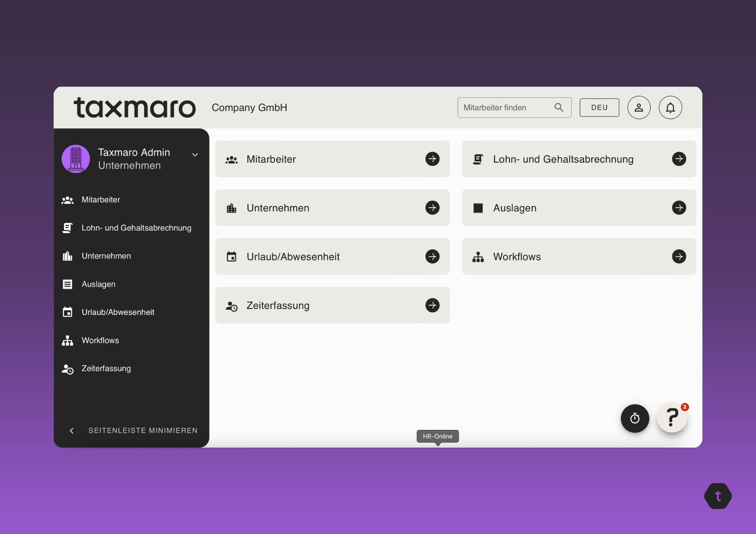756x534 pixels.
Task: Click the arrow on the Workflows card
Action: [x=679, y=256]
